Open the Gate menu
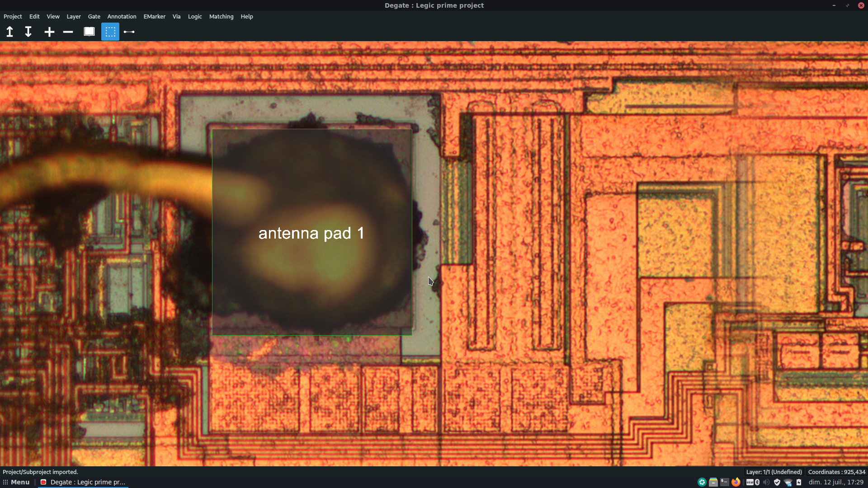868x488 pixels. click(94, 16)
